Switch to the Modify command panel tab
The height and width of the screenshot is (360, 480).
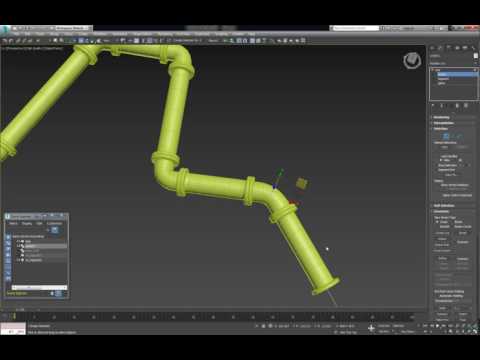click(x=441, y=48)
